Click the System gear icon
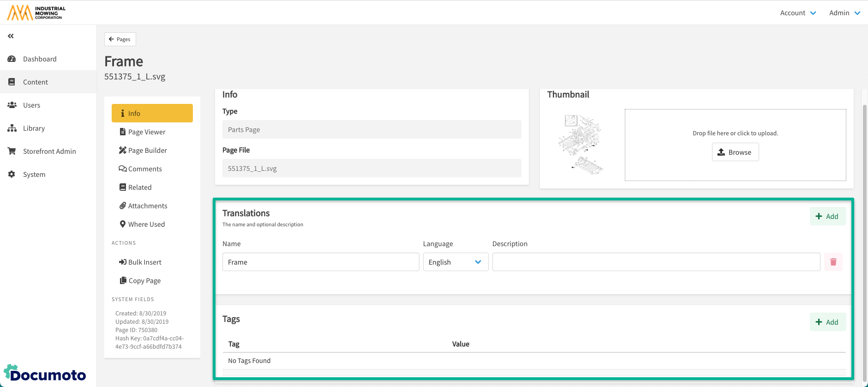Viewport: 868px width, 387px height. [x=12, y=175]
